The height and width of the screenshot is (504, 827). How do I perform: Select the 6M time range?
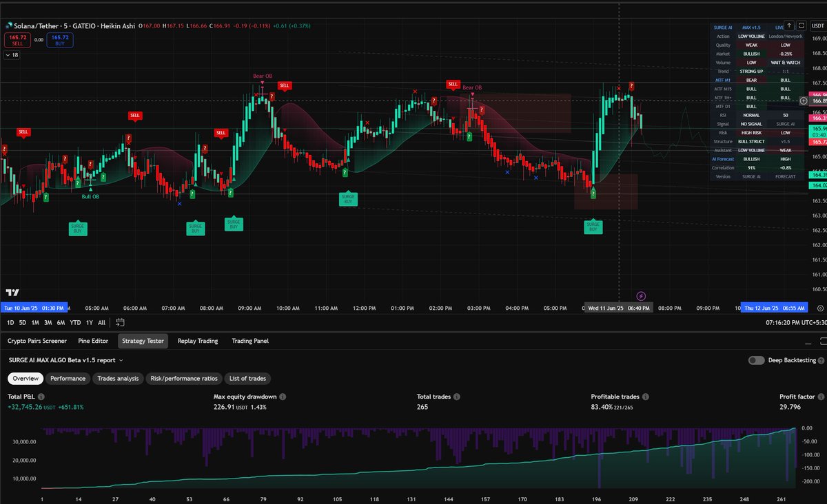coord(61,322)
